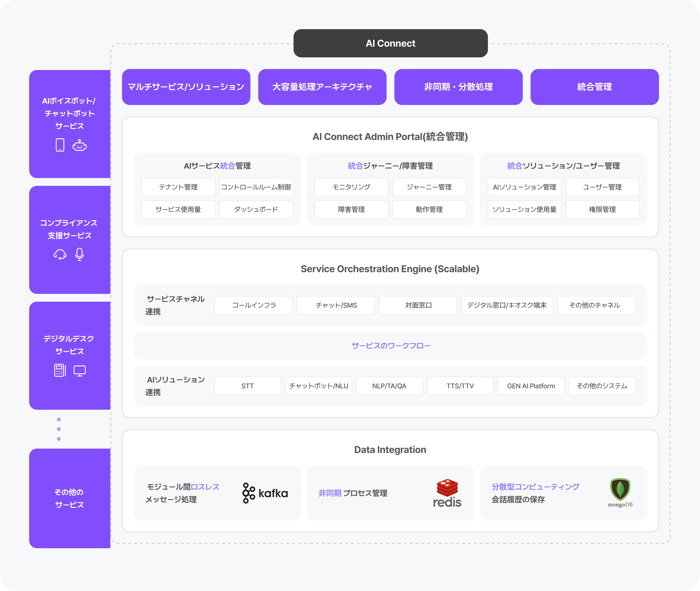Click the robot icon in chatbot service

[x=80, y=145]
